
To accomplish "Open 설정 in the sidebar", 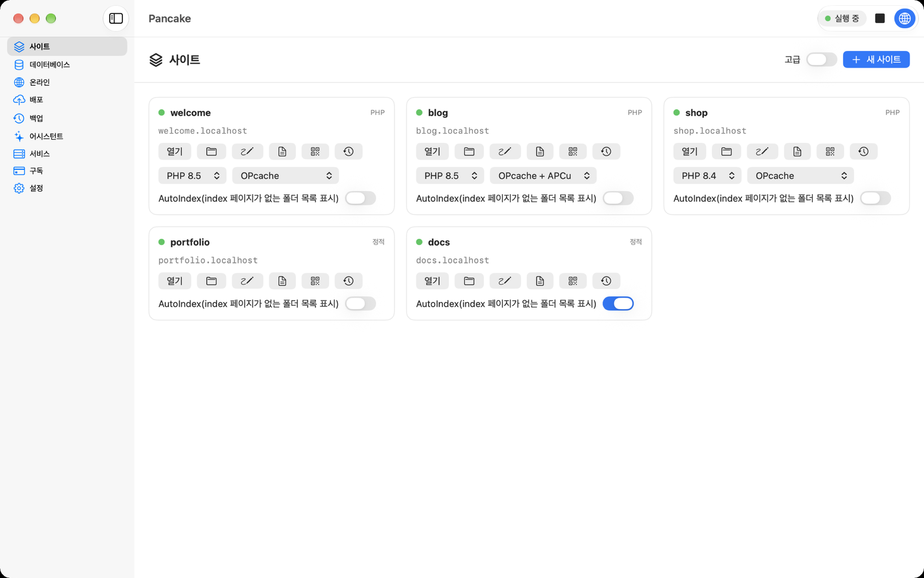I will [67, 188].
